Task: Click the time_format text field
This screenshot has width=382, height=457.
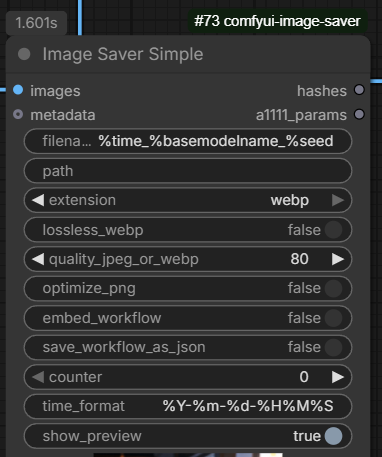Action: tap(188, 406)
